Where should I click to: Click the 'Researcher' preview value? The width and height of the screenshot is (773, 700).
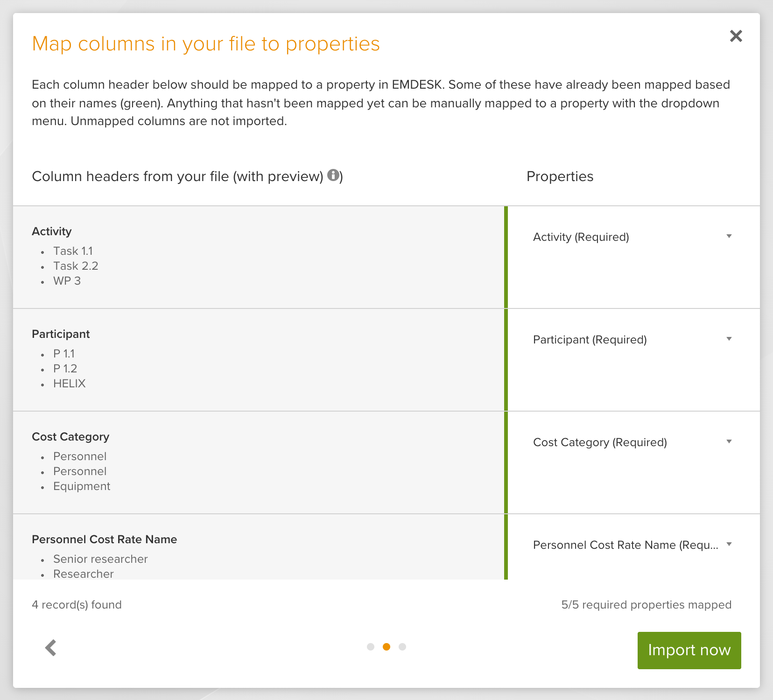pyautogui.click(x=84, y=574)
